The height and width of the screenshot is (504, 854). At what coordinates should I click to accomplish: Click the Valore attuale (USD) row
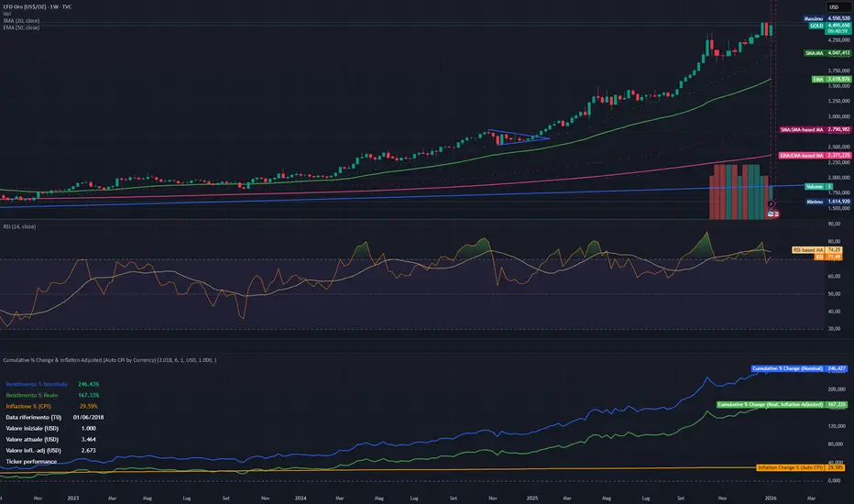51,439
